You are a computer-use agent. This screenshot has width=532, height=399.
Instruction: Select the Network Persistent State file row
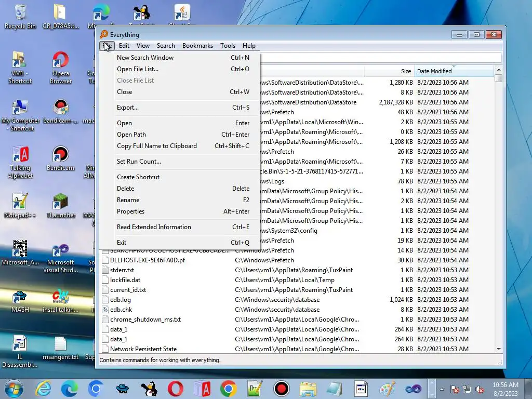[x=297, y=349]
